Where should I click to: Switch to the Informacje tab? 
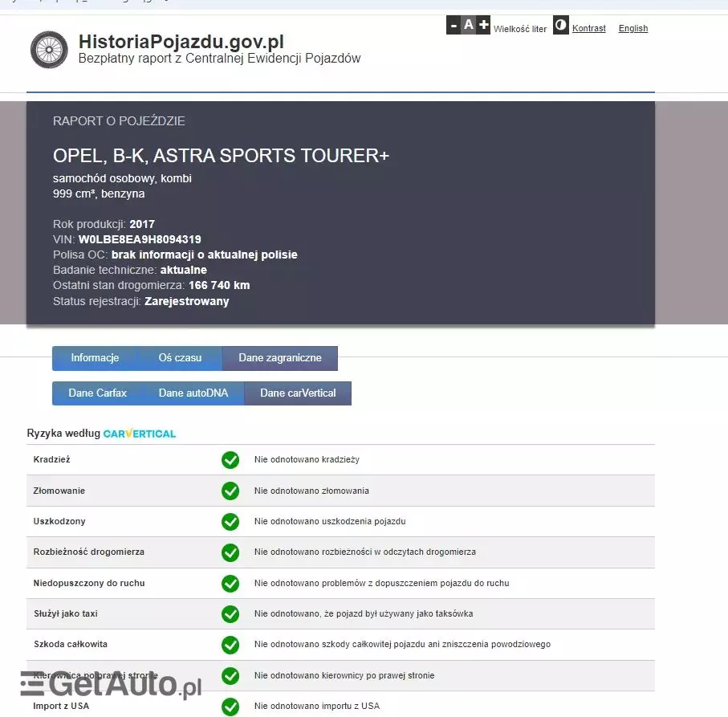point(96,358)
